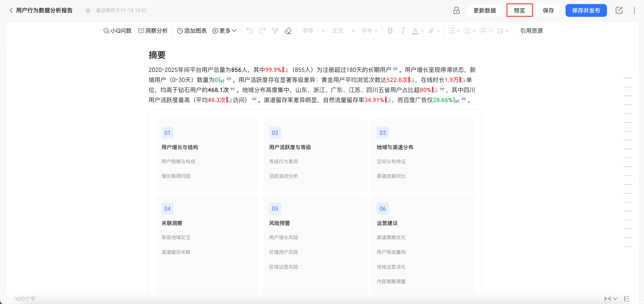Click the share/export icon in header

619,10
